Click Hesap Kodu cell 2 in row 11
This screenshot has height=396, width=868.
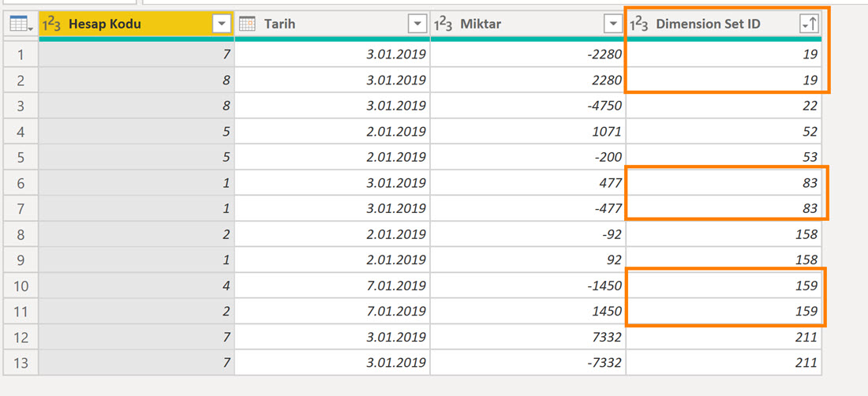point(137,312)
